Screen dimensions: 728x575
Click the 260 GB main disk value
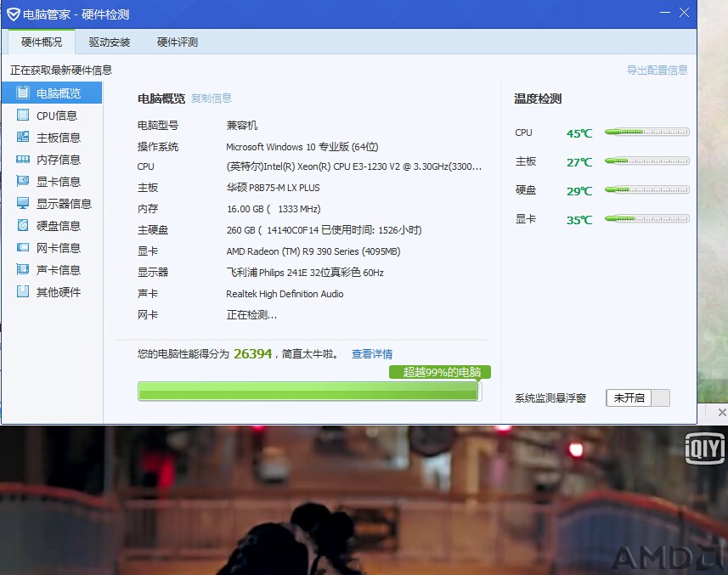(x=324, y=230)
